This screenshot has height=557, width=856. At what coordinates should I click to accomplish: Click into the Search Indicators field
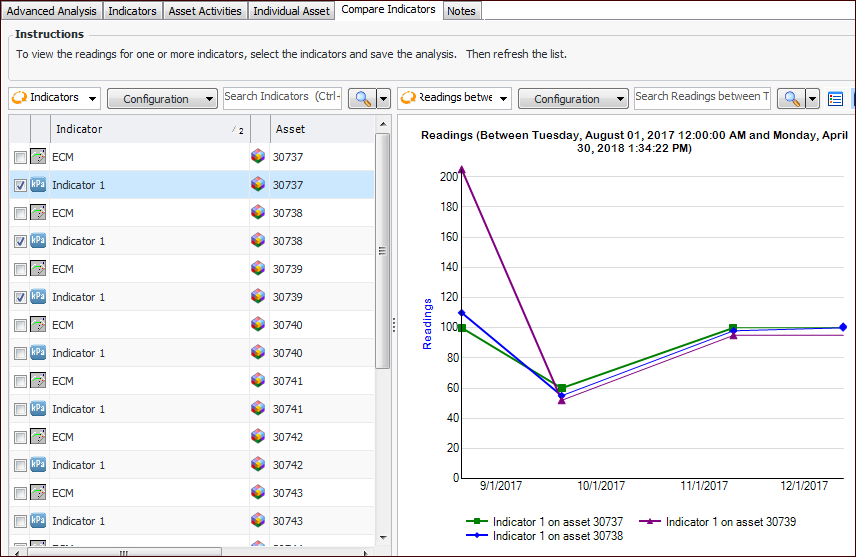click(282, 97)
